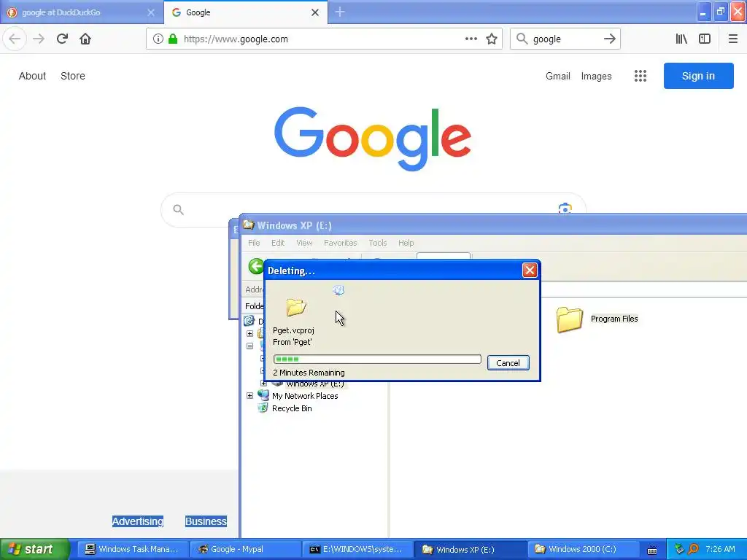Click the browser search box containing google

coord(565,39)
